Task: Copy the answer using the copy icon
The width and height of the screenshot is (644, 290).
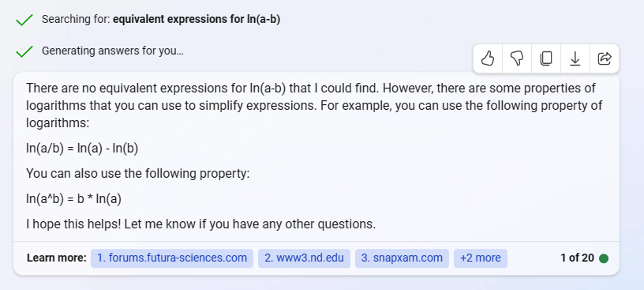Action: [546, 58]
